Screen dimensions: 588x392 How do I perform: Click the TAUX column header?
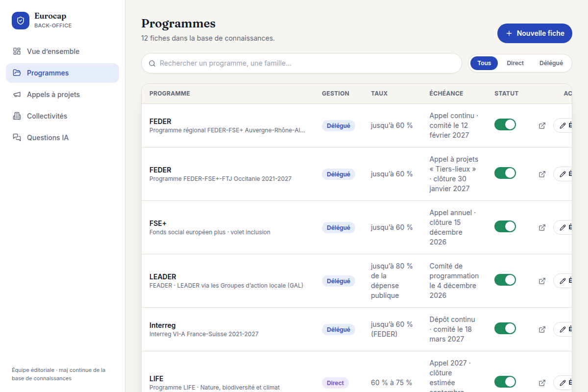point(379,94)
